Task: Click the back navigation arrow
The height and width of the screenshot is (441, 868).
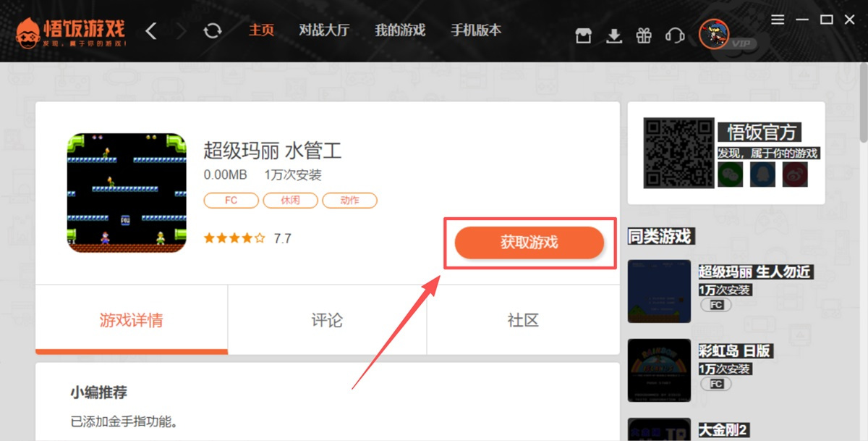Action: coord(151,31)
